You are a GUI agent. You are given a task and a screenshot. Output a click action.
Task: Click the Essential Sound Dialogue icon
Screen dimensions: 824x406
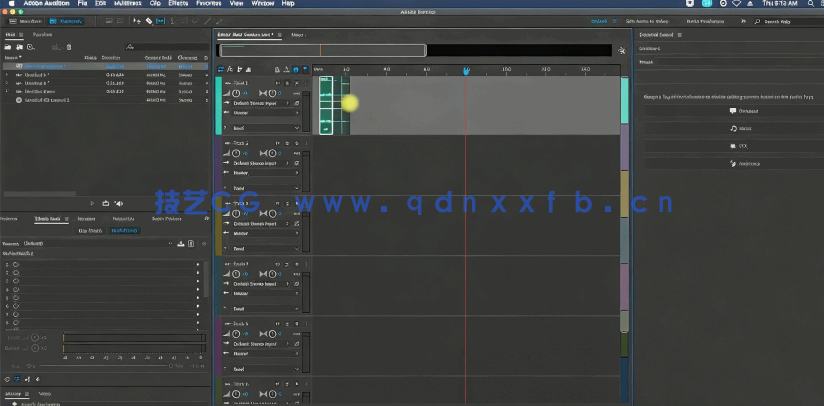pos(733,111)
